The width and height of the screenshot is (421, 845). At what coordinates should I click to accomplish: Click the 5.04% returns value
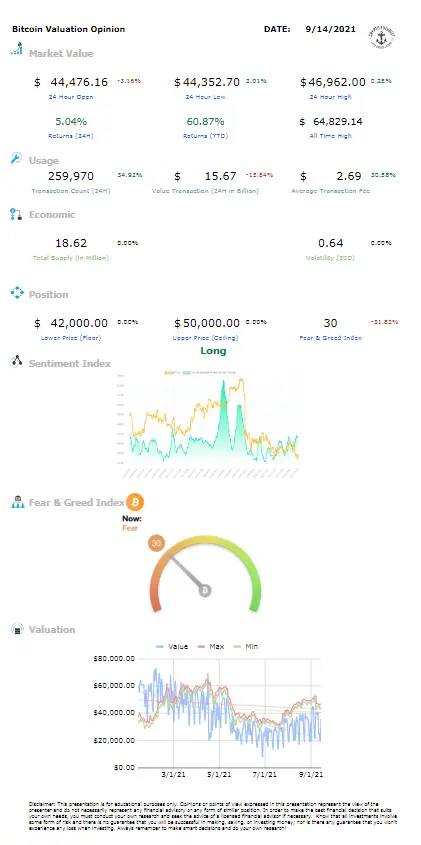(71, 121)
